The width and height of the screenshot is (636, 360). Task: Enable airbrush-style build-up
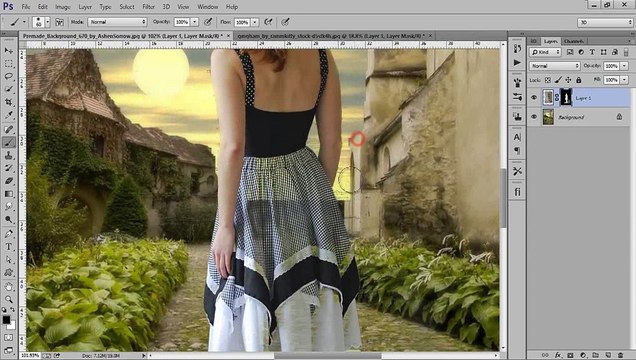(268, 22)
